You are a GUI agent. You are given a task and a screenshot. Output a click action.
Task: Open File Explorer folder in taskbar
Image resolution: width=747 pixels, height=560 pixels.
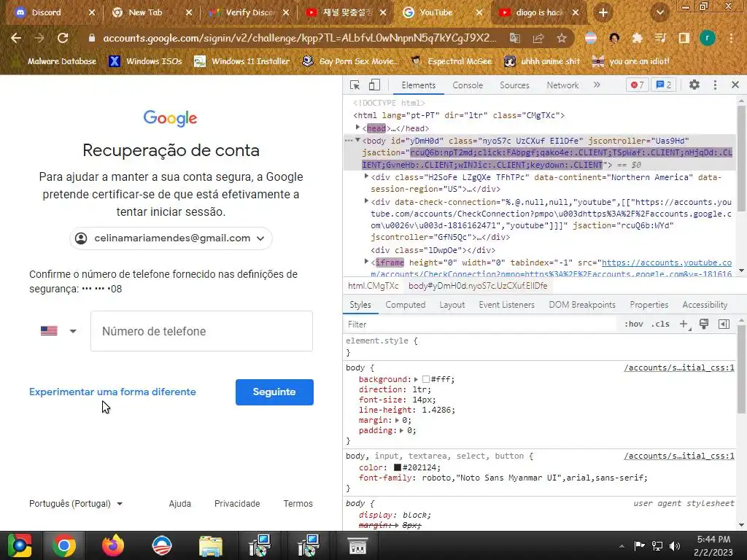(x=211, y=545)
